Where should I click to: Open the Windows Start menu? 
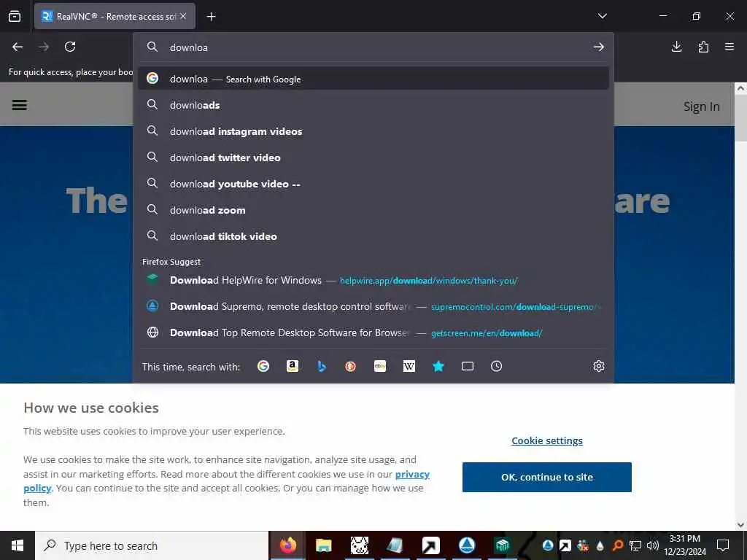[x=18, y=545]
